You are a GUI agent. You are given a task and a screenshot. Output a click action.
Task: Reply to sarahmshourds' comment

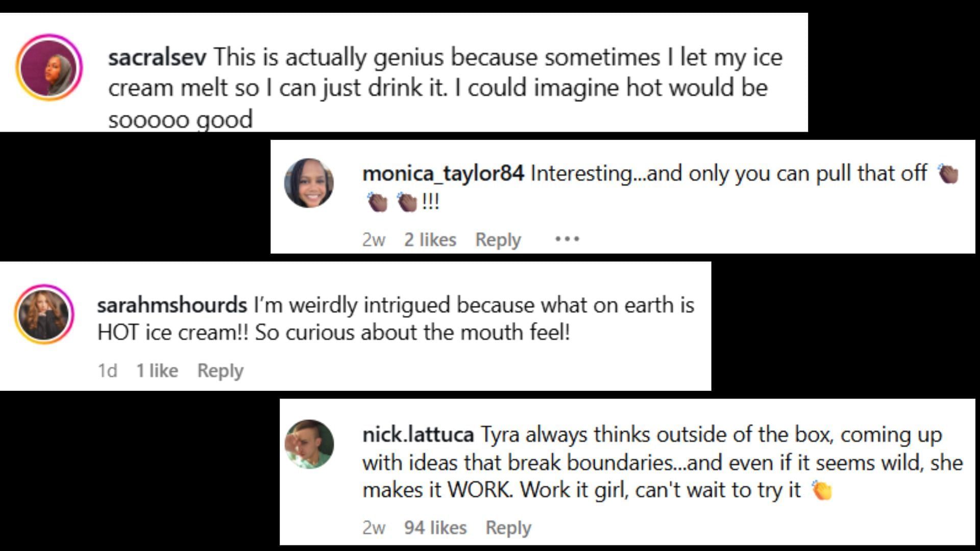coord(220,370)
